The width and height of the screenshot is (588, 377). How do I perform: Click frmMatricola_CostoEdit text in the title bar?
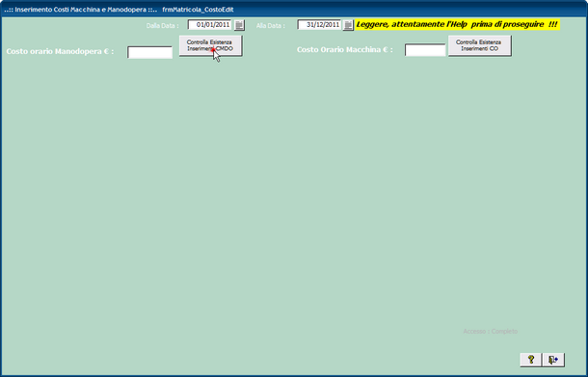[x=198, y=10]
